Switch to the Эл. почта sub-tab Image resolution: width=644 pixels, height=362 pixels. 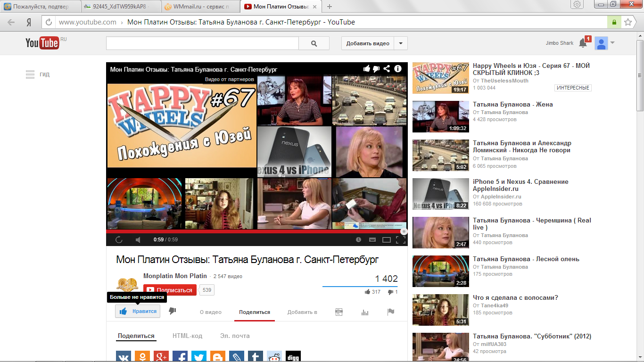[235, 336]
